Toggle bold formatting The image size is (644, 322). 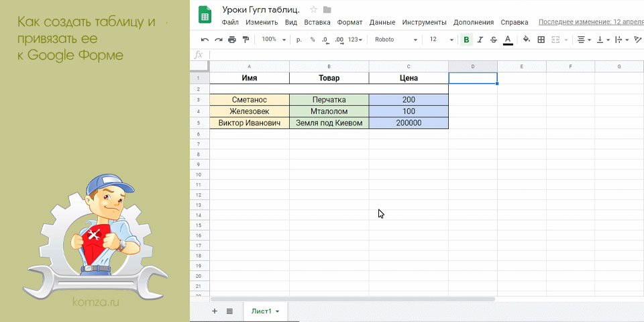[466, 40]
